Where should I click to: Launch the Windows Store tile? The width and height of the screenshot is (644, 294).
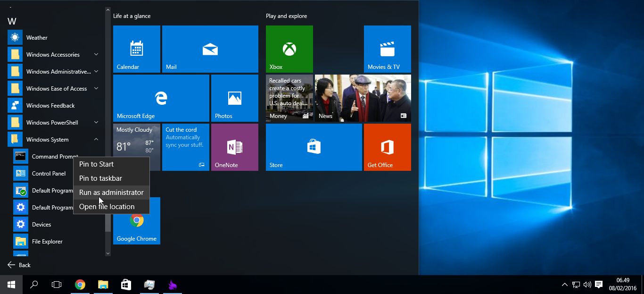(314, 147)
